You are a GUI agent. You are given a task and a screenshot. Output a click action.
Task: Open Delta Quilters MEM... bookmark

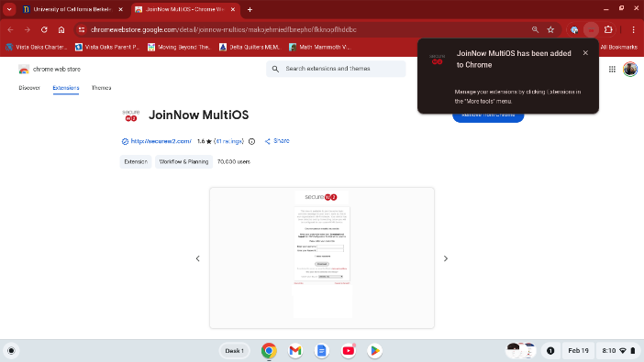pyautogui.click(x=250, y=48)
